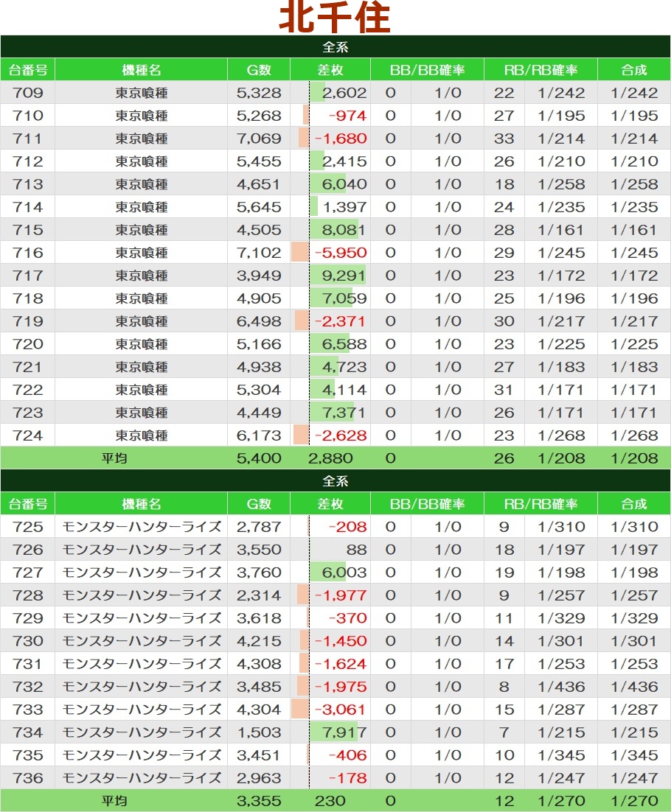The width and height of the screenshot is (671, 812).
Task: Select machine number 718 cell
Action: point(28,298)
